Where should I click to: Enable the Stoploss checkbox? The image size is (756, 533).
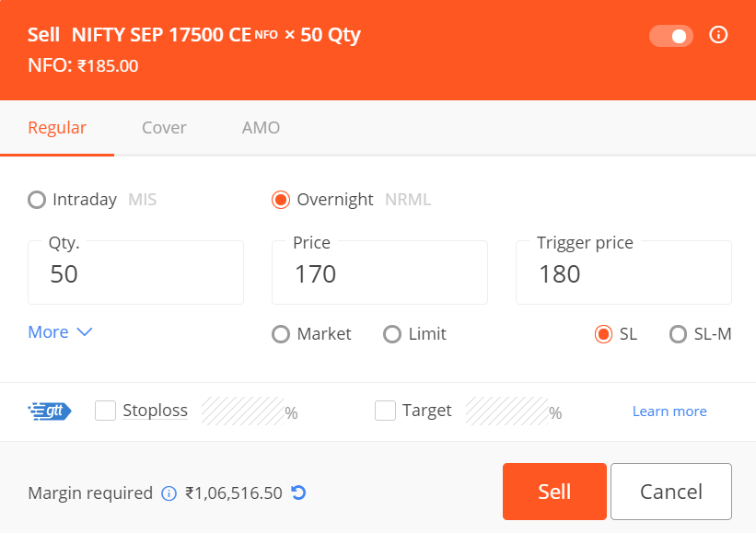coord(105,411)
